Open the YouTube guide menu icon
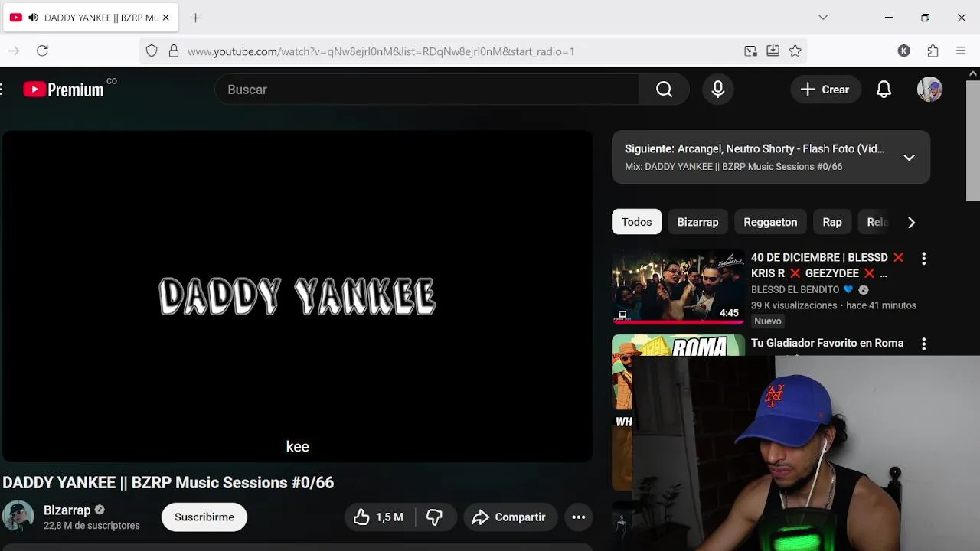 coord(2,90)
